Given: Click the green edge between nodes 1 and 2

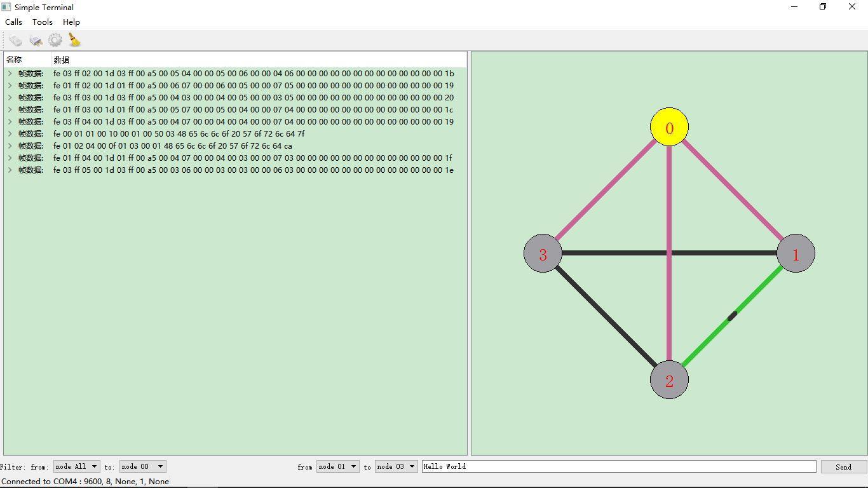Looking at the screenshot, I should point(732,316).
